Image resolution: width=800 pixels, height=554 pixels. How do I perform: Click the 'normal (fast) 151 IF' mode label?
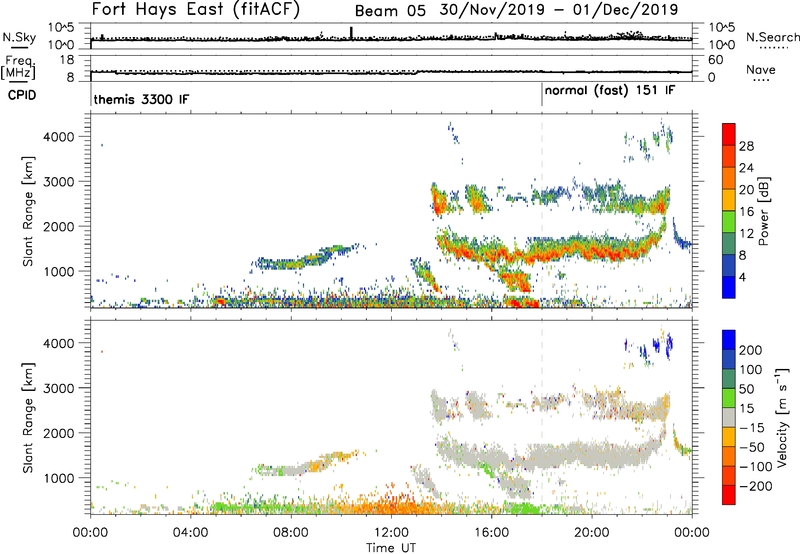click(x=610, y=91)
